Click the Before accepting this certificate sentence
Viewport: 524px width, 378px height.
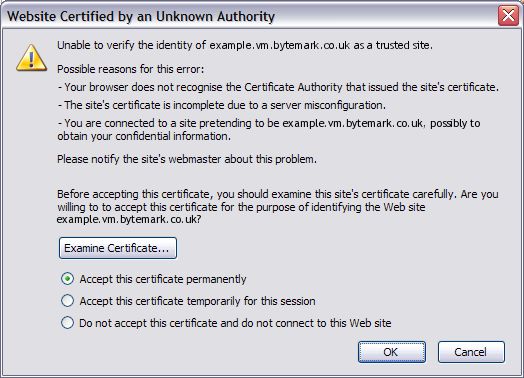pyautogui.click(x=278, y=194)
